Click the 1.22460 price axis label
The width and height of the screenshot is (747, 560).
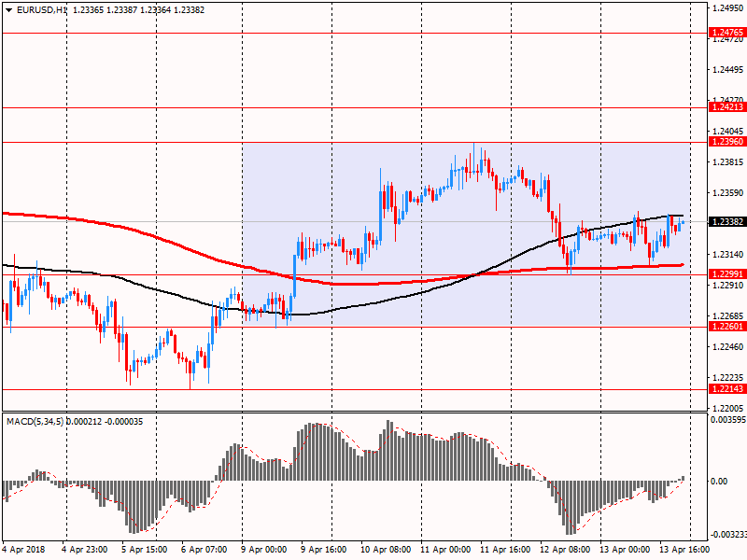tap(728, 346)
